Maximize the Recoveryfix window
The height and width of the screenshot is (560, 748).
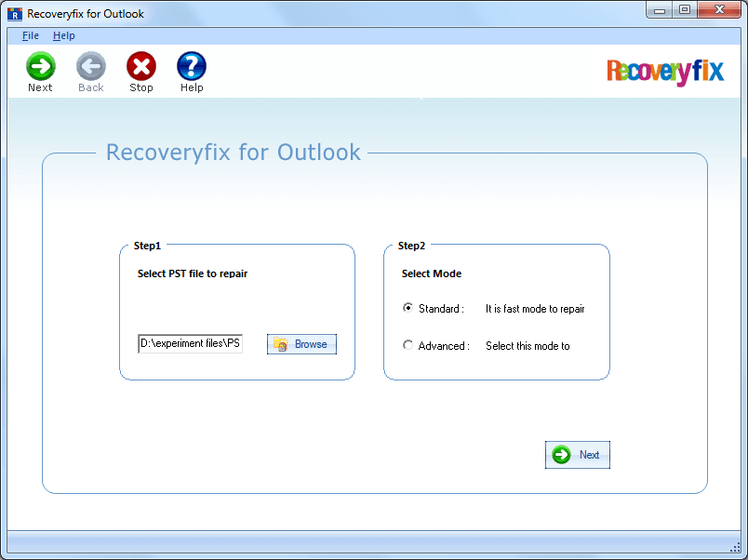coord(685,10)
